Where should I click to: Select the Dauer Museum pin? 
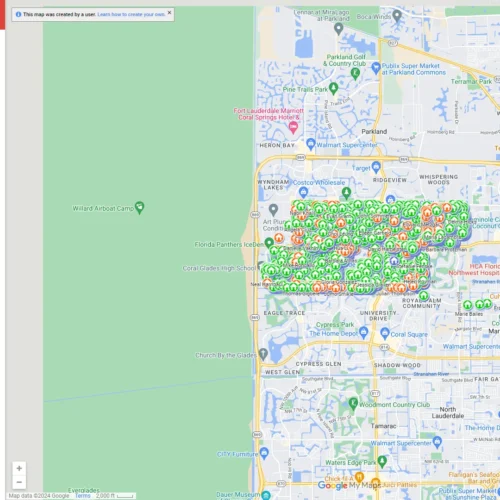[x=266, y=495]
